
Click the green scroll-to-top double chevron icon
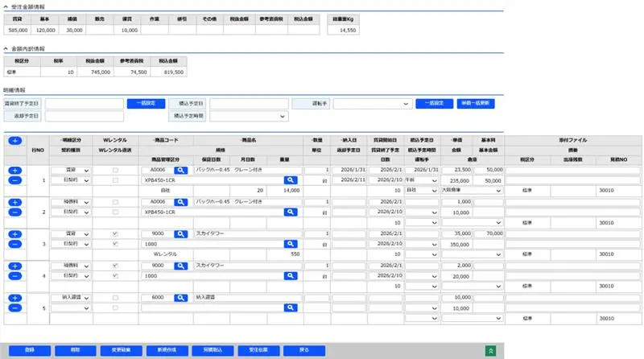490,351
